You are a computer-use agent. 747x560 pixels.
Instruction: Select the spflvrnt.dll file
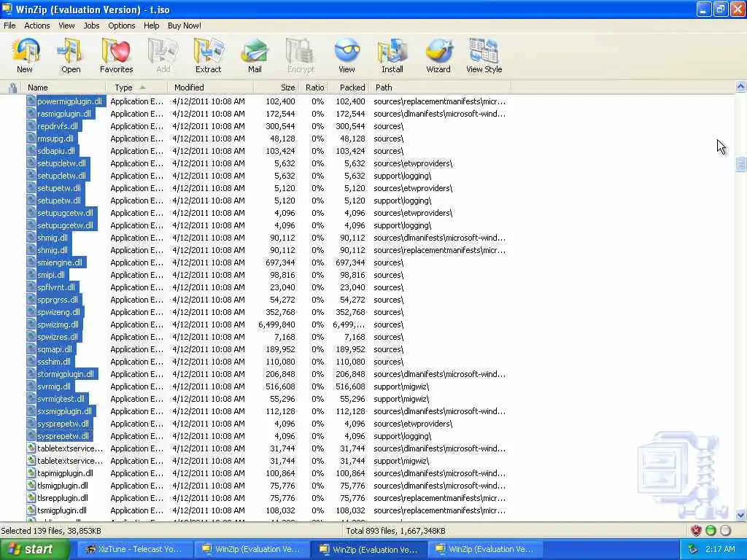pos(56,287)
